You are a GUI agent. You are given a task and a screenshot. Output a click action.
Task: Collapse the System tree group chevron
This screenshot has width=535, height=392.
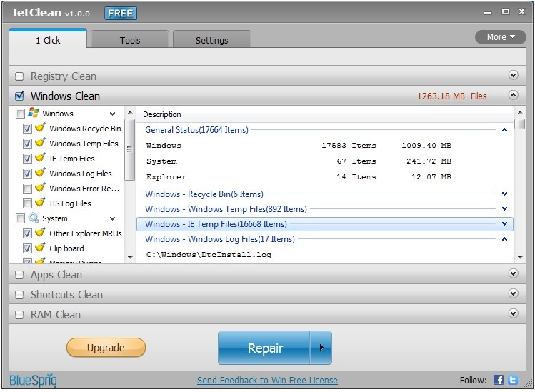(x=112, y=218)
